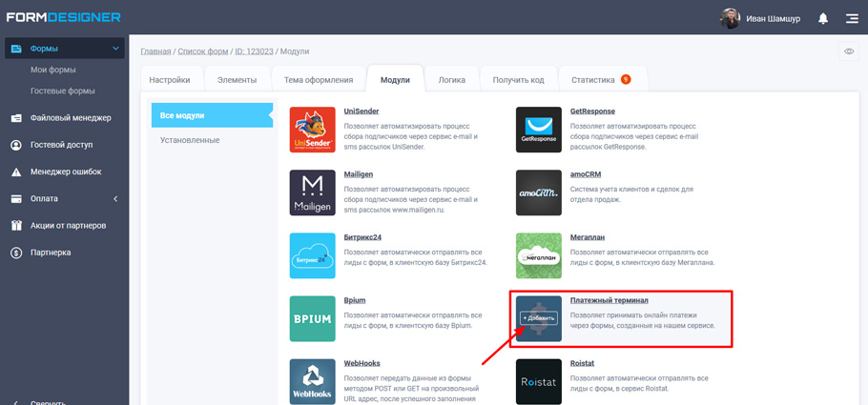Click the GetResponse module logo
This screenshot has height=405, width=868.
(539, 130)
